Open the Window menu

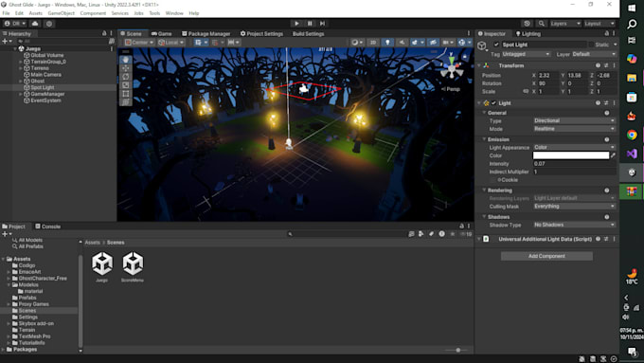click(x=174, y=13)
